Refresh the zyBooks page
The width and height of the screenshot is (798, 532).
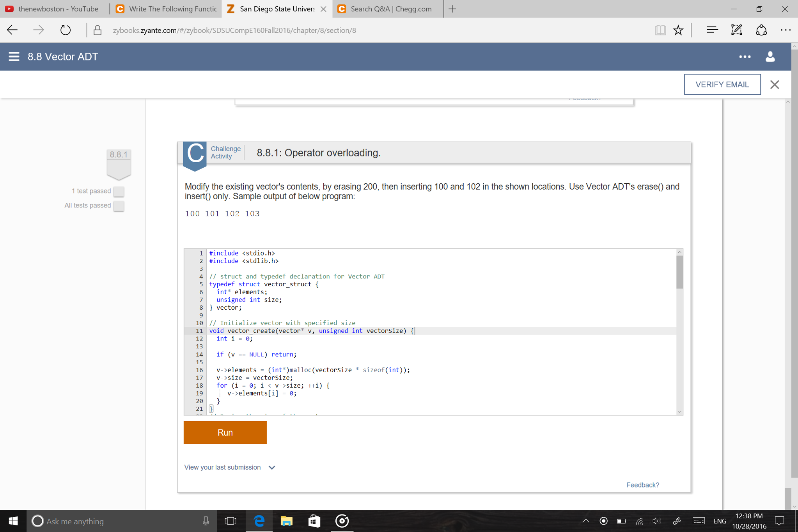click(x=65, y=30)
